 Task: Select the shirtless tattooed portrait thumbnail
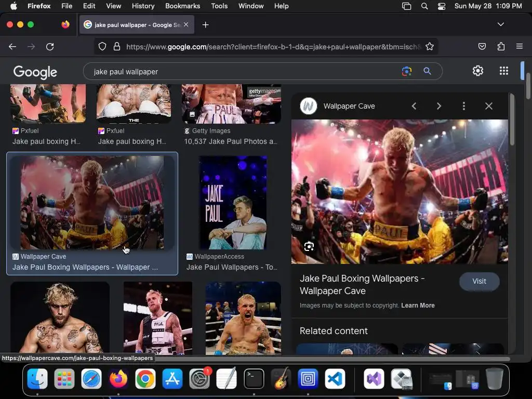tap(60, 317)
